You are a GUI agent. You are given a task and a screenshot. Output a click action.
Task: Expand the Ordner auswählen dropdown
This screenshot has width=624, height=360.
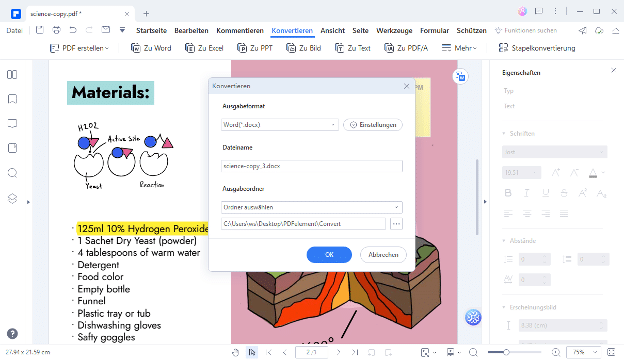(312, 207)
